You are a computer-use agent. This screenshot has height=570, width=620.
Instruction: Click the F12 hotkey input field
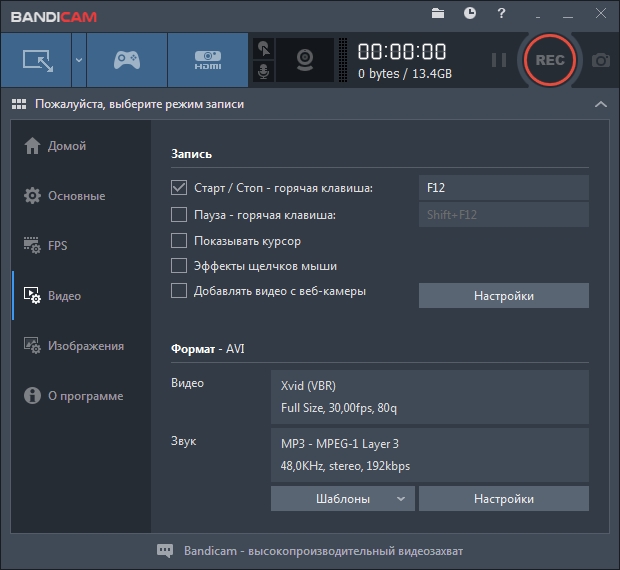click(x=503, y=188)
